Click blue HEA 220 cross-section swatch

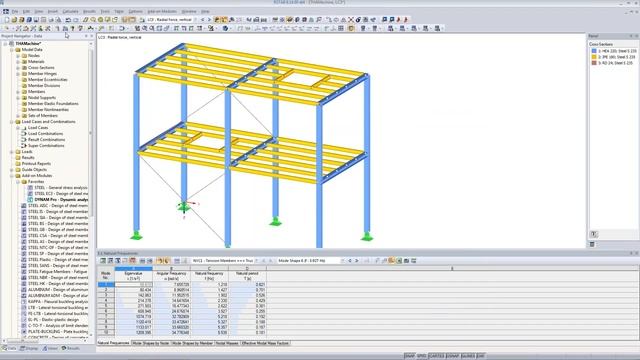(594, 51)
